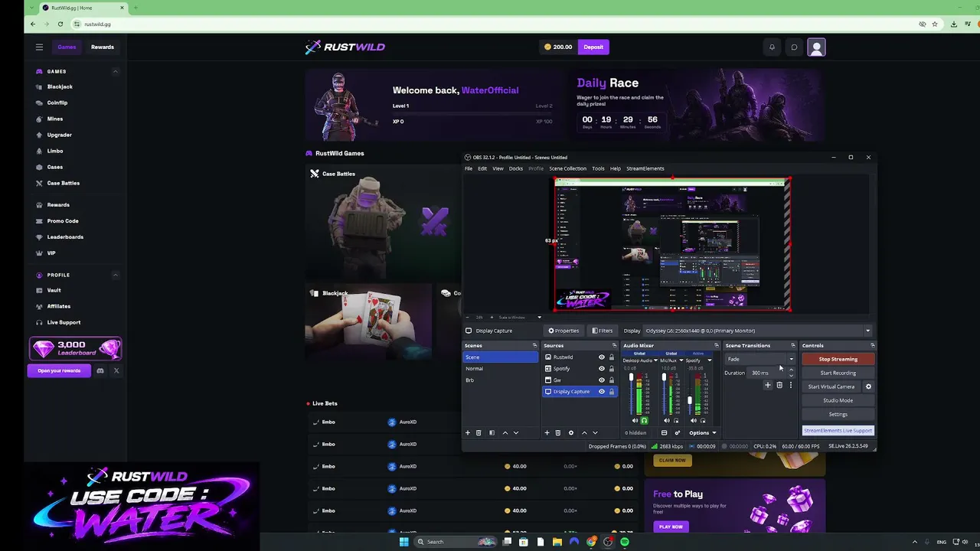Screen dimensions: 980x551
Task: Open Spotify from the Windows taskbar
Action: 625,542
